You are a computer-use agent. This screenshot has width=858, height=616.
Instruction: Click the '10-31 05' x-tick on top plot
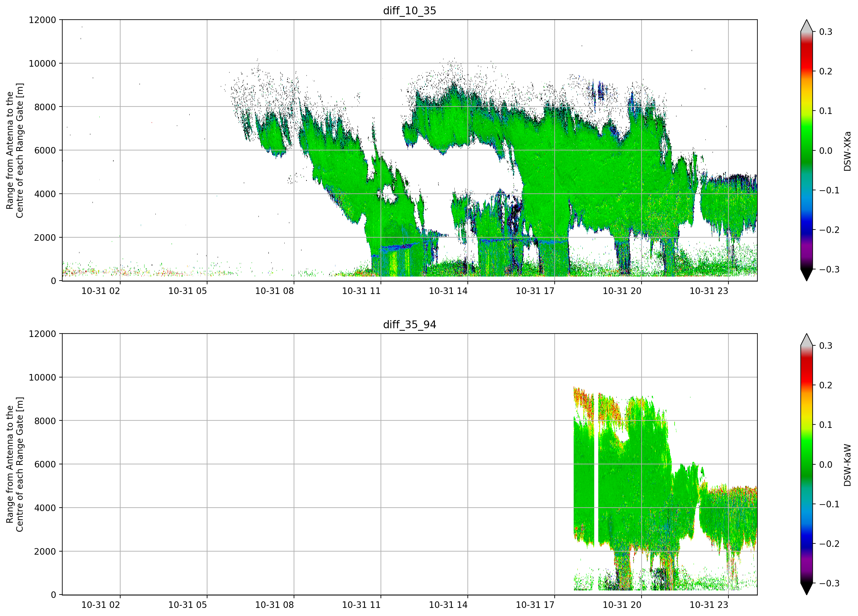[188, 291]
